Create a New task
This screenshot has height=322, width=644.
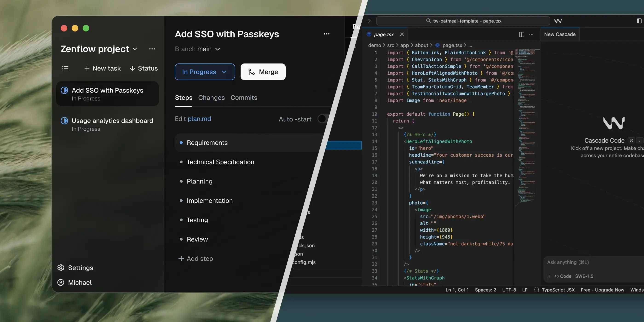point(102,68)
